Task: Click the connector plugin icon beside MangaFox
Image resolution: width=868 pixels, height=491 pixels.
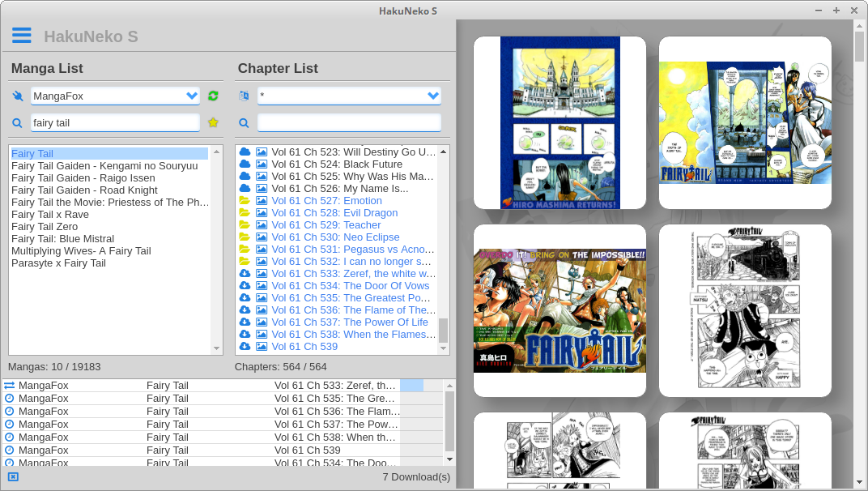Action: coord(17,96)
